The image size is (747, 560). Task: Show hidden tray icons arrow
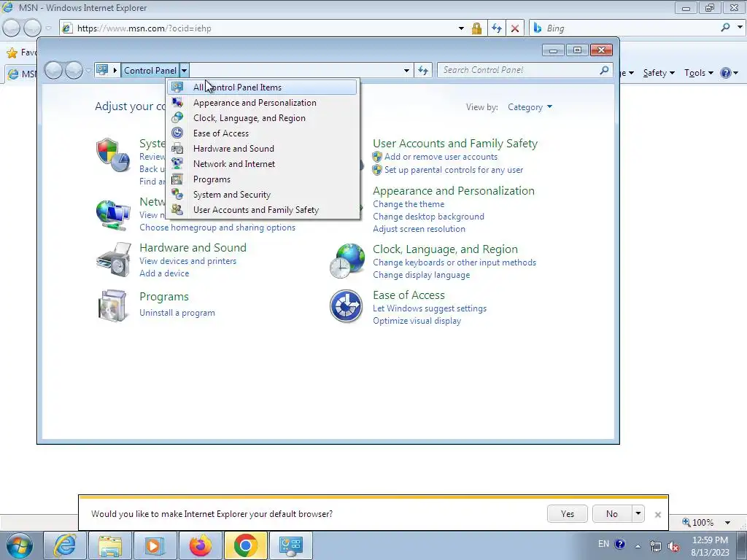tap(638, 546)
